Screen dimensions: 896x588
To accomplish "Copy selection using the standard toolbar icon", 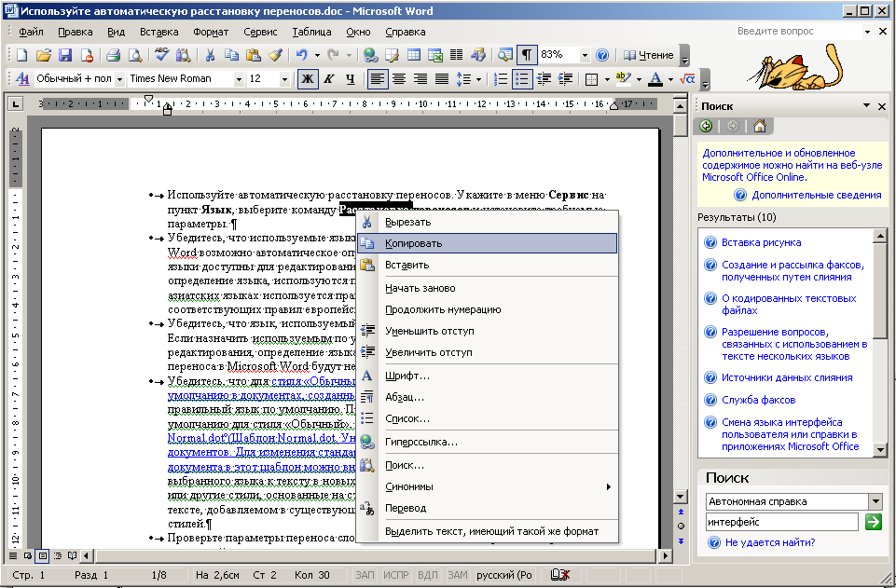I will point(231,55).
